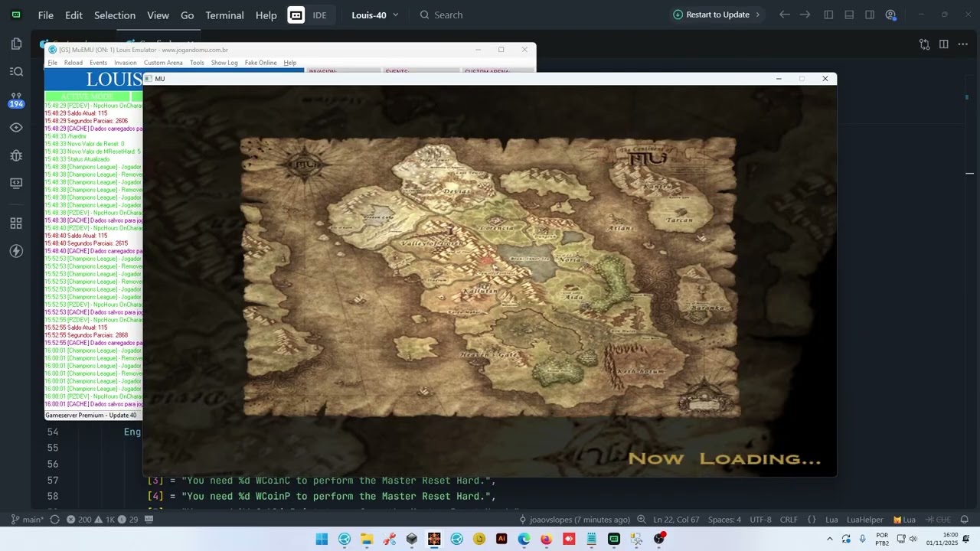Switch to IDE mode button
The width and height of the screenshot is (980, 551).
pyautogui.click(x=319, y=15)
